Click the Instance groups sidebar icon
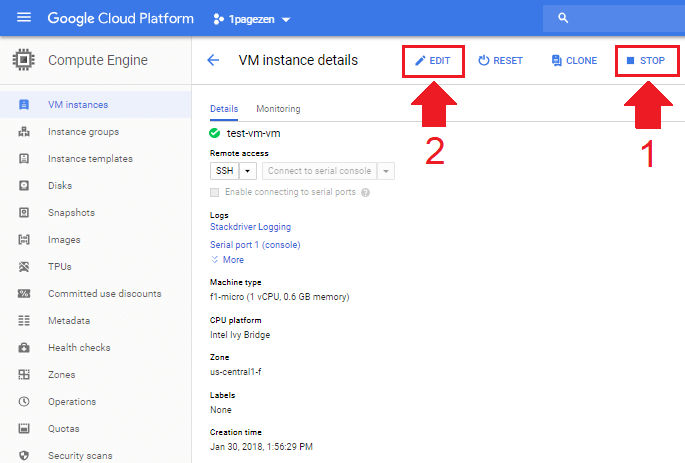Screen dimensions: 685x463 click(24, 131)
